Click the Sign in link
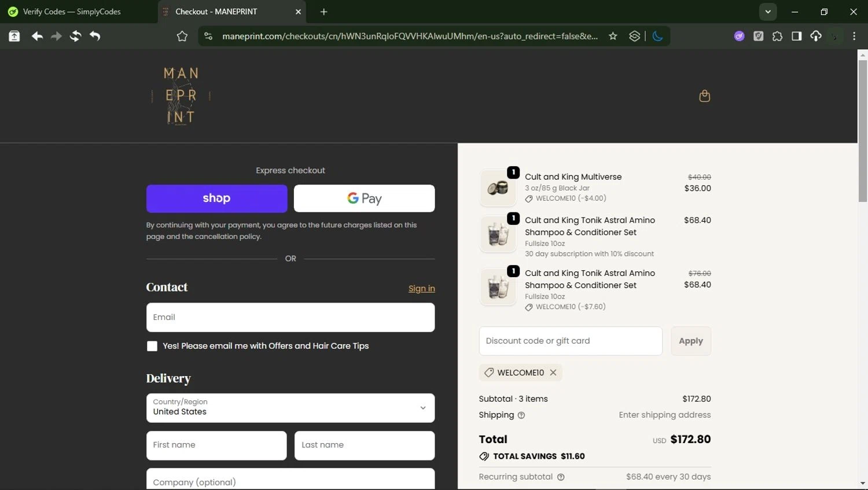Screen dimensions: 868x490 pyautogui.click(x=421, y=289)
